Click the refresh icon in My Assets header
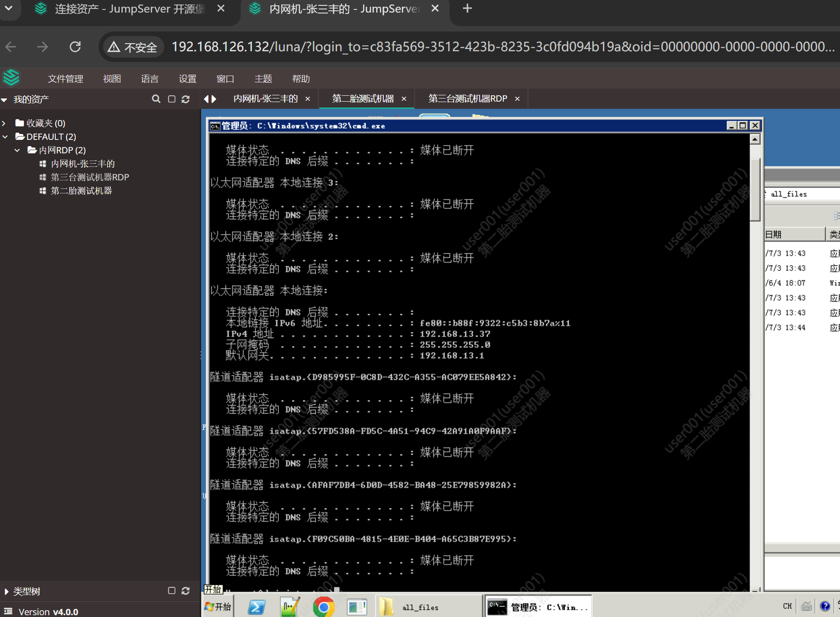The width and height of the screenshot is (840, 617). [185, 99]
